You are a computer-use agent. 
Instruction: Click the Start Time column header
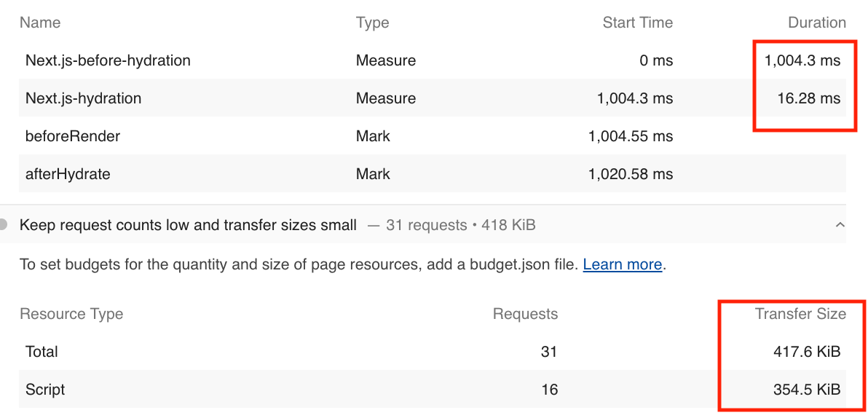pyautogui.click(x=638, y=23)
